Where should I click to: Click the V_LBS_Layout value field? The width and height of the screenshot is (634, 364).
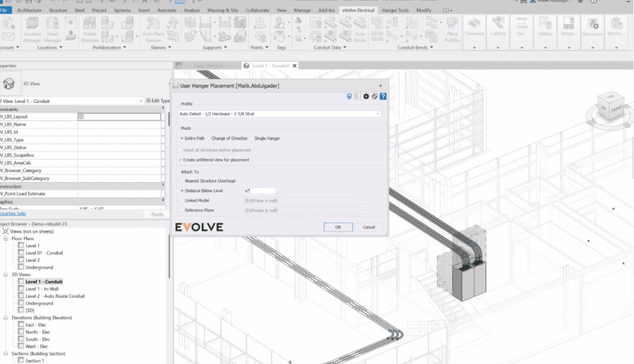tap(119, 116)
